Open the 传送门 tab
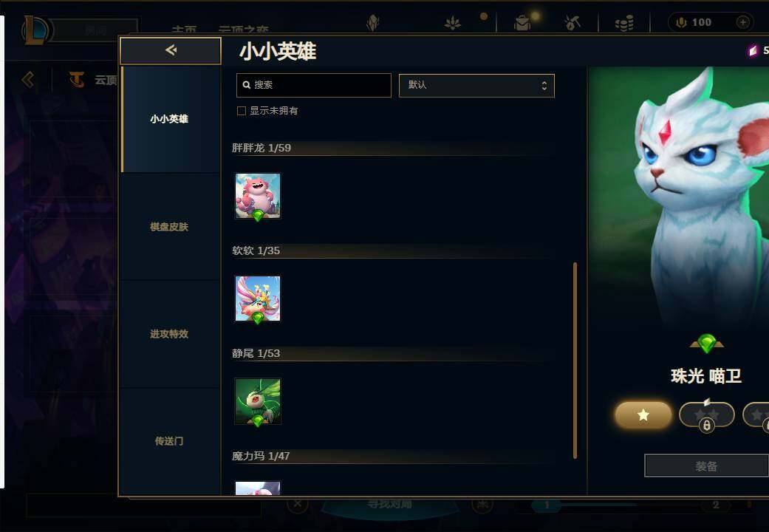Image resolution: width=769 pixels, height=532 pixels. point(170,441)
